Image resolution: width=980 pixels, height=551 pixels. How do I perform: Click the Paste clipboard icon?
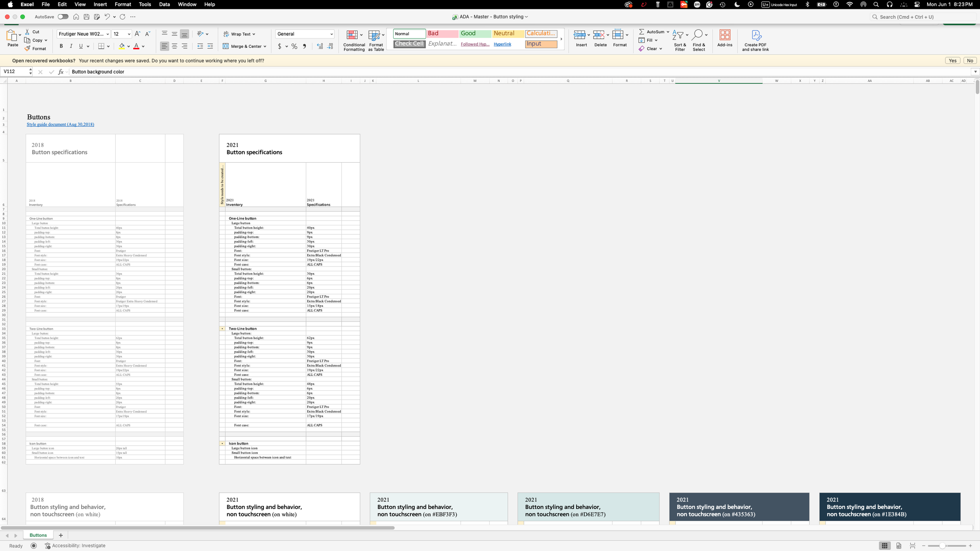(12, 36)
